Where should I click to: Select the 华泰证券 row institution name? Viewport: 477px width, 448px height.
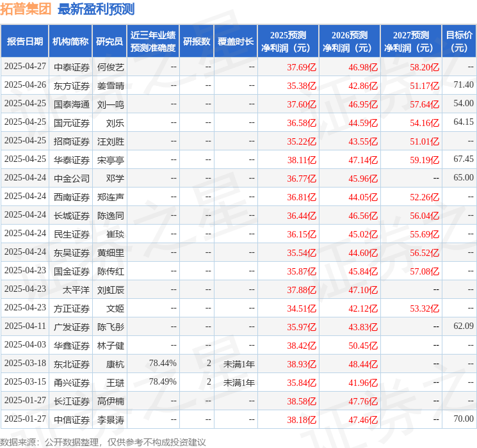point(71,159)
